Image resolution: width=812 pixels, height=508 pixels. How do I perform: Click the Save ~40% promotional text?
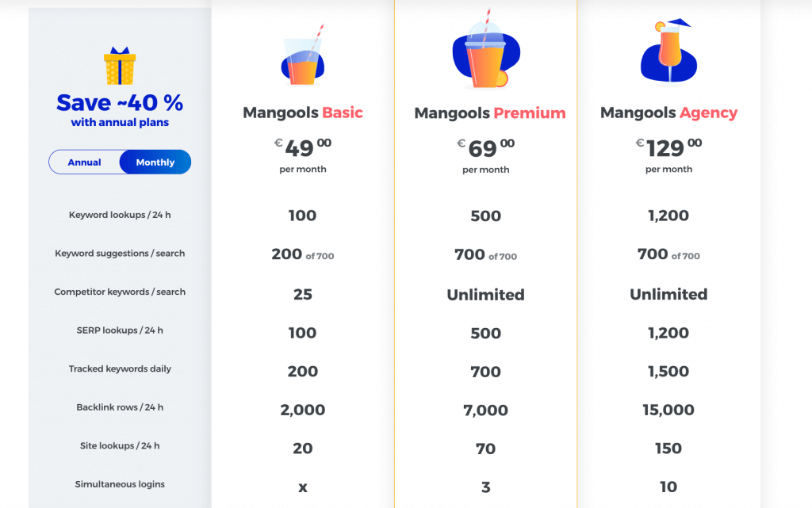(x=120, y=103)
